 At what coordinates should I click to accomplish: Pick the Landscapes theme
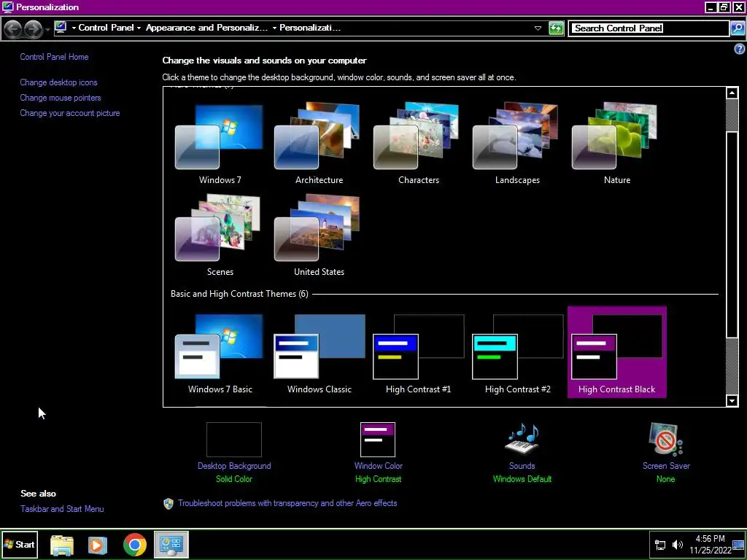517,144
